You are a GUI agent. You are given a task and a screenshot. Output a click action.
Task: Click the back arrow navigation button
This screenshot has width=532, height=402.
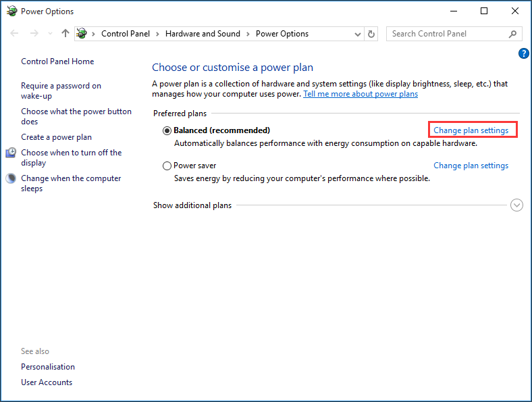(x=15, y=34)
